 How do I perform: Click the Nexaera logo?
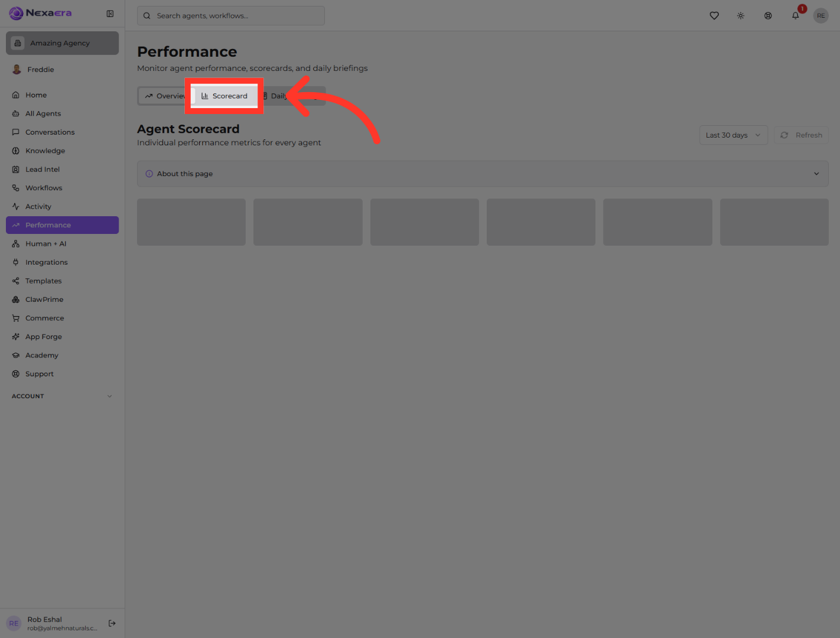[x=40, y=13]
